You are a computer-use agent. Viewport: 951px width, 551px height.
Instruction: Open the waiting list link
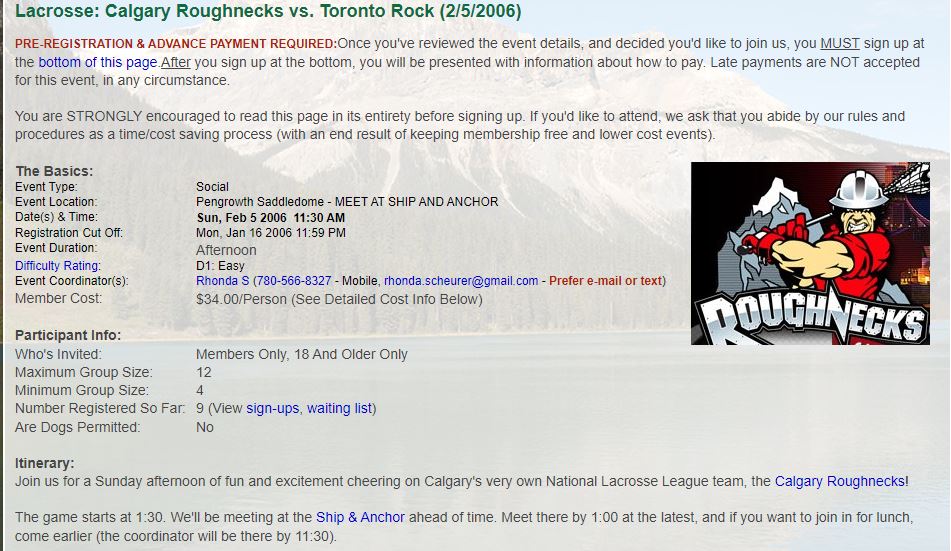pos(339,408)
